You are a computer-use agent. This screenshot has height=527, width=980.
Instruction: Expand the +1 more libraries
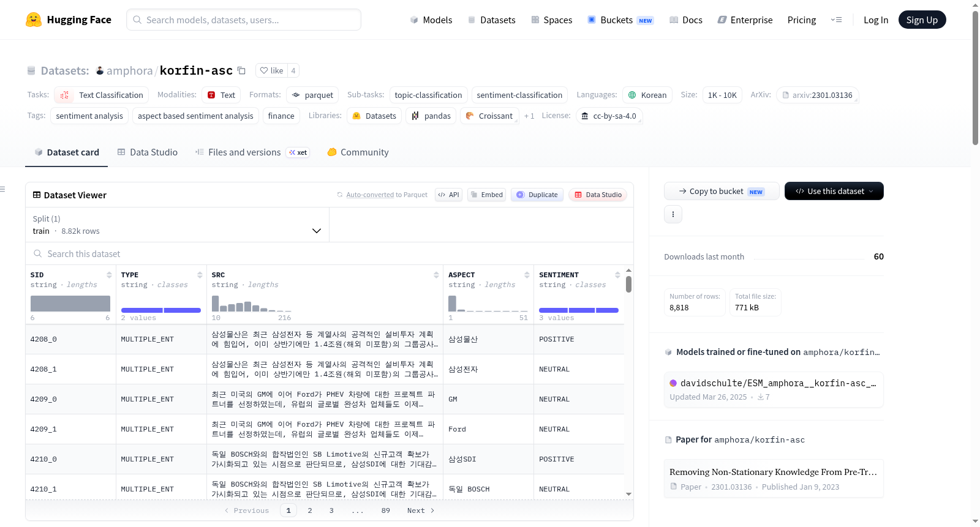[x=529, y=116]
